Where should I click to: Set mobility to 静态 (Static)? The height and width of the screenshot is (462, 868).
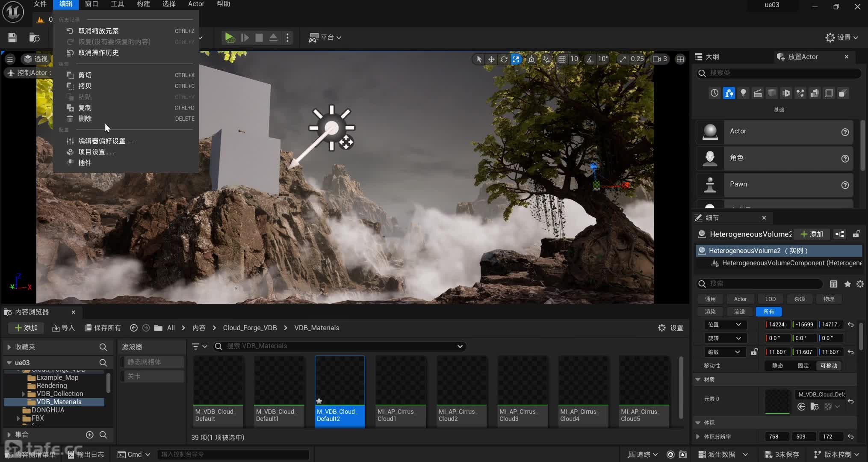tap(777, 366)
